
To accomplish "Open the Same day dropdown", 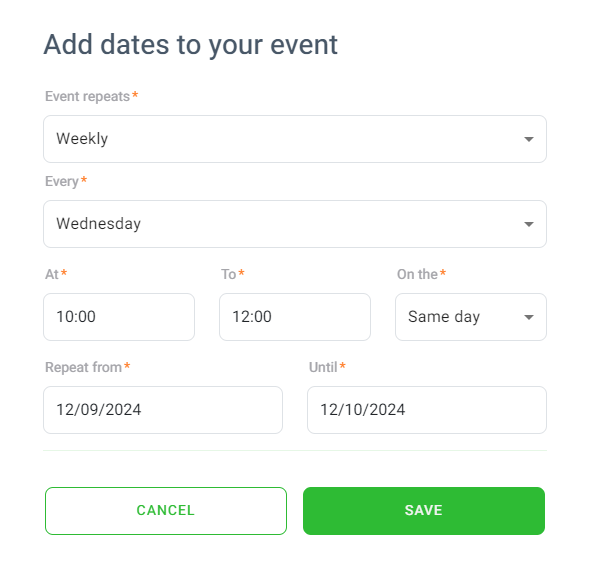I will [x=470, y=317].
